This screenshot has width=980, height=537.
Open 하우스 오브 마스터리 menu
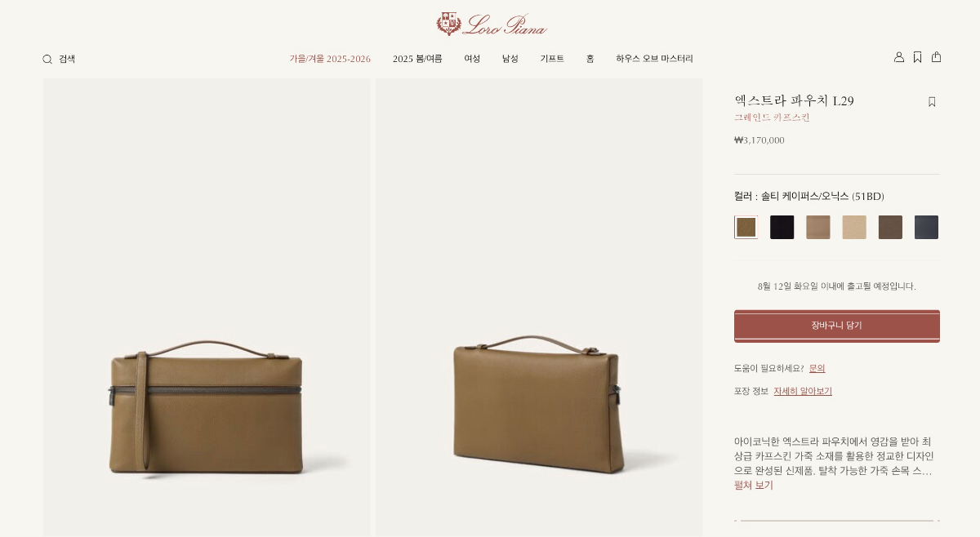click(x=654, y=59)
